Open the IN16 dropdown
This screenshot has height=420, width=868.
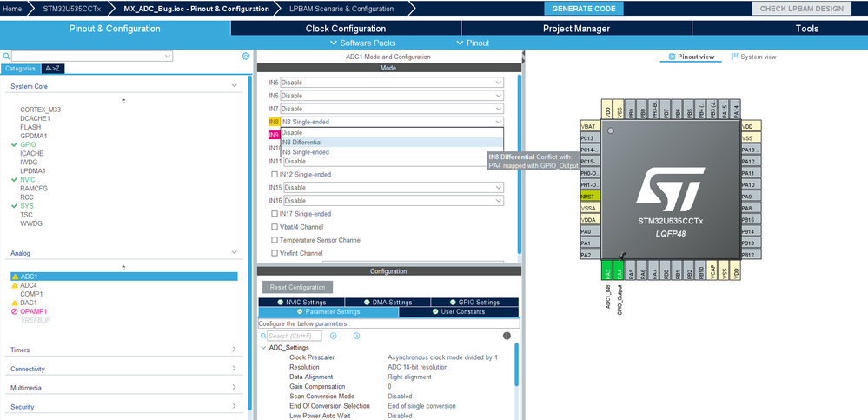point(394,201)
